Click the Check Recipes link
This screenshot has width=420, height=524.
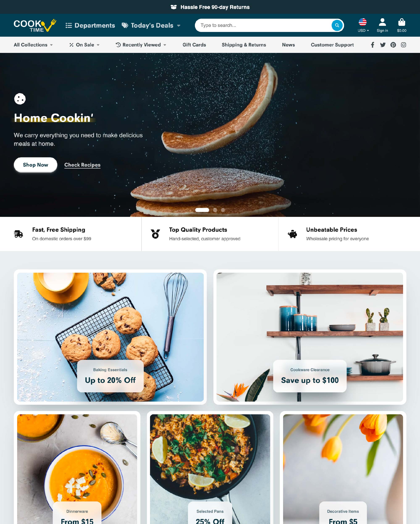[x=82, y=165]
